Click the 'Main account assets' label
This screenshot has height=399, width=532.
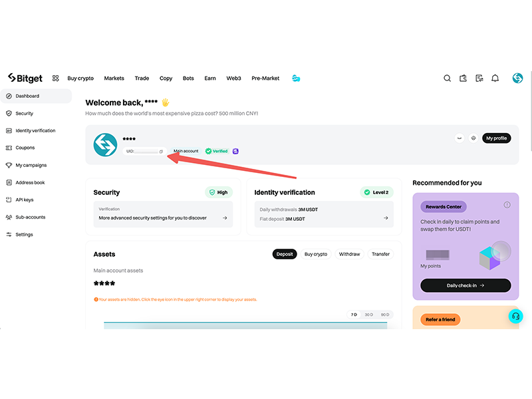tap(118, 271)
